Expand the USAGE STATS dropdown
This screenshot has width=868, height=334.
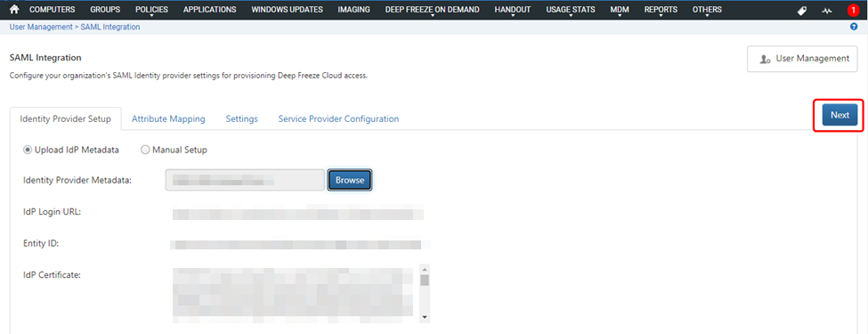(x=570, y=10)
